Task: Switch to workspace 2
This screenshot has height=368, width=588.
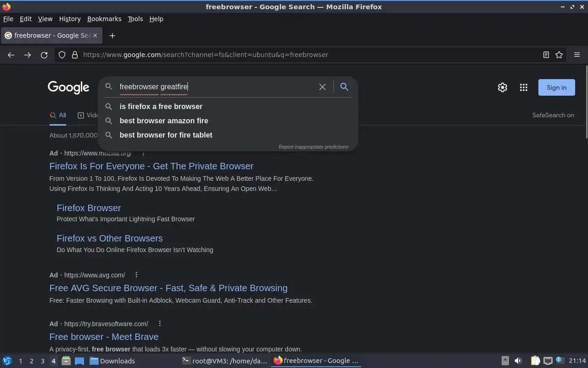Action: 31,361
